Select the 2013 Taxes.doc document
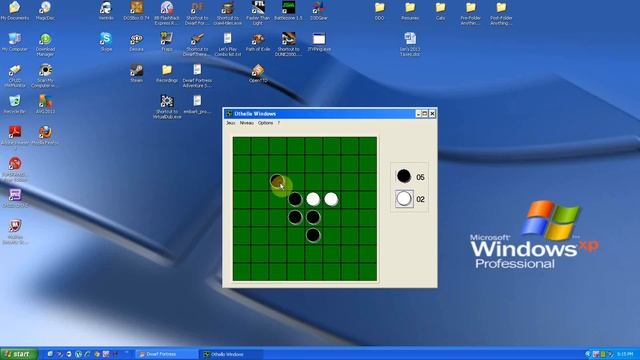 [x=410, y=44]
